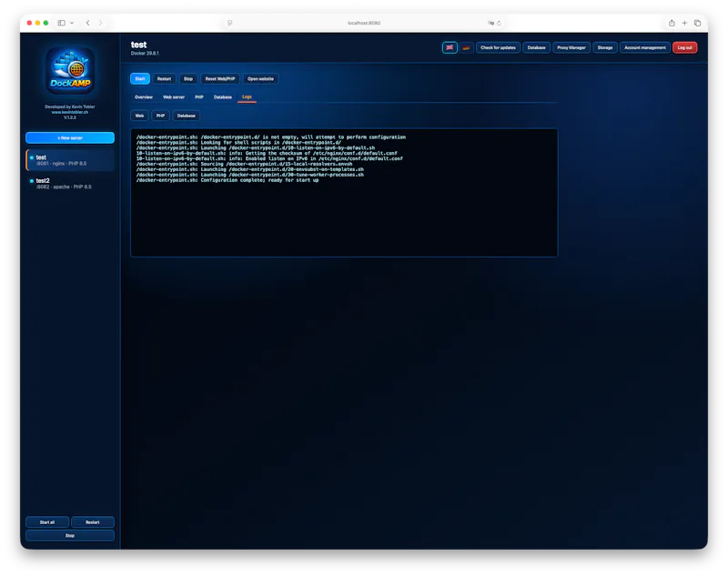The width and height of the screenshot is (728, 576).
Task: Switch to the Web server tab
Action: (x=174, y=97)
